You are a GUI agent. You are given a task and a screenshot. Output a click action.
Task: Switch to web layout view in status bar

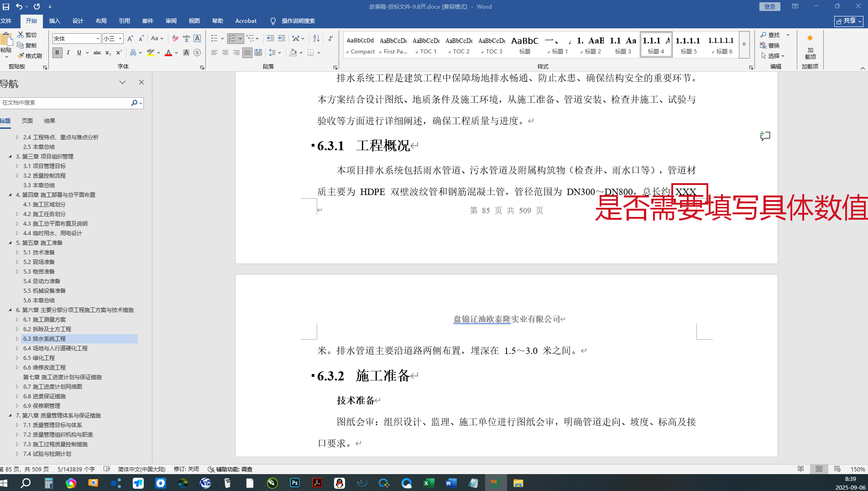tap(837, 469)
